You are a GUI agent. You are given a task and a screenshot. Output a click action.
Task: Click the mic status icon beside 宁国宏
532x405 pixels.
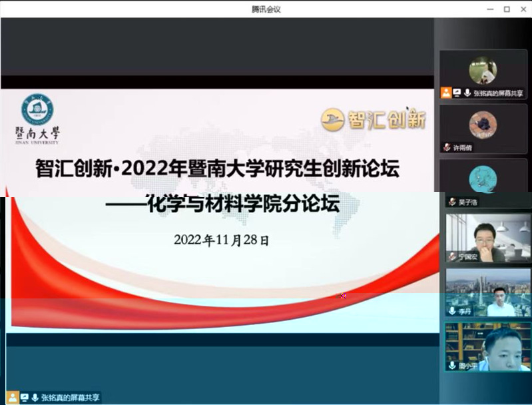point(452,256)
